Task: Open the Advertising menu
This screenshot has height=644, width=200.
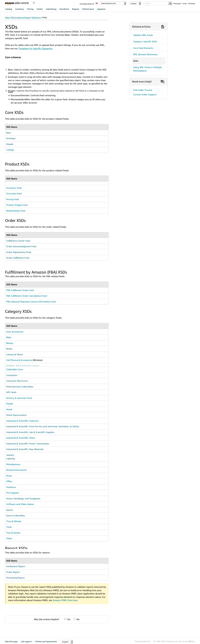Action: click(x=51, y=9)
